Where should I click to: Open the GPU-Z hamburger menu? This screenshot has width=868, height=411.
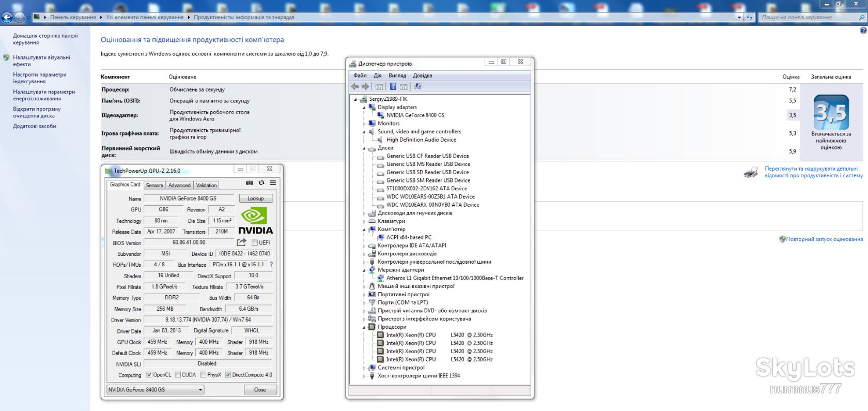[x=273, y=183]
